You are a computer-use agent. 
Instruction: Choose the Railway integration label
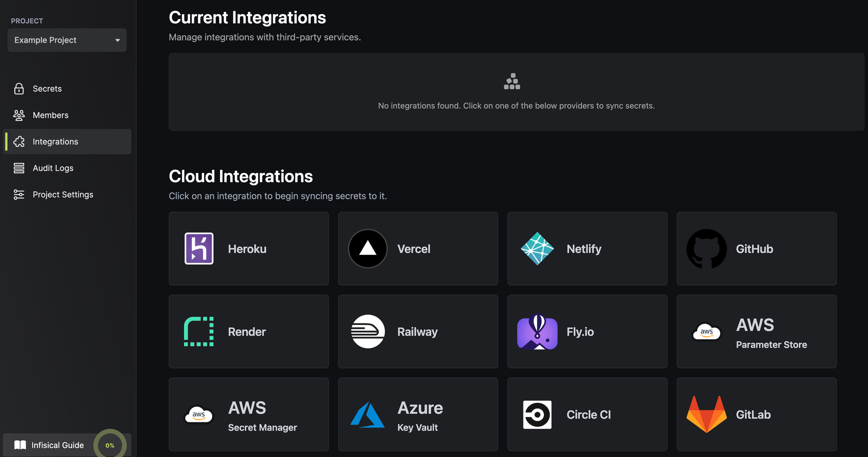(x=417, y=332)
